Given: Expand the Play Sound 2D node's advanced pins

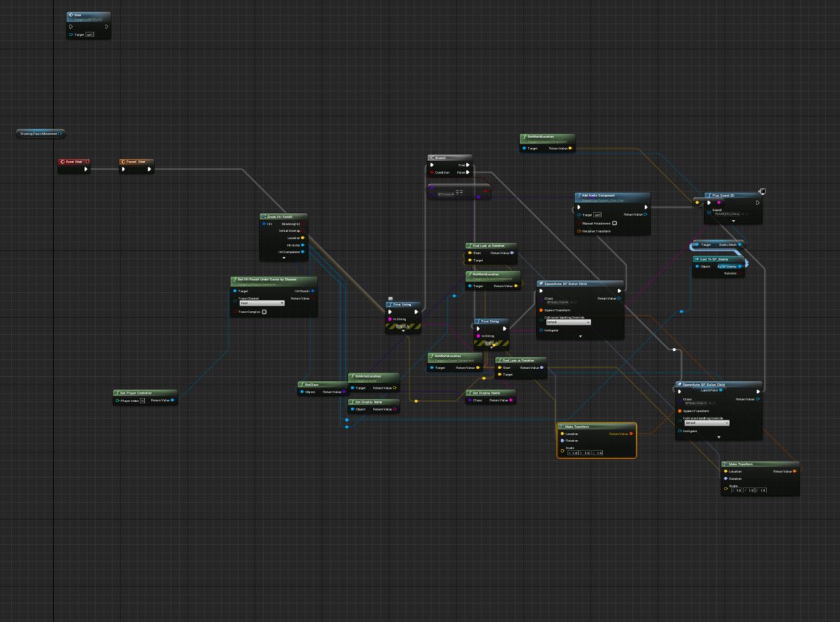Looking at the screenshot, I should coord(734,221).
